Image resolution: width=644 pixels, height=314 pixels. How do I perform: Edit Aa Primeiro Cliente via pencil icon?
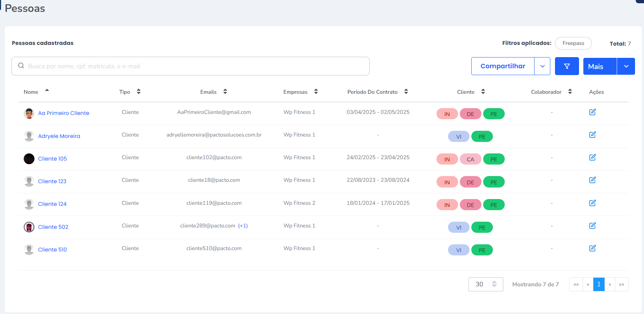tap(592, 112)
